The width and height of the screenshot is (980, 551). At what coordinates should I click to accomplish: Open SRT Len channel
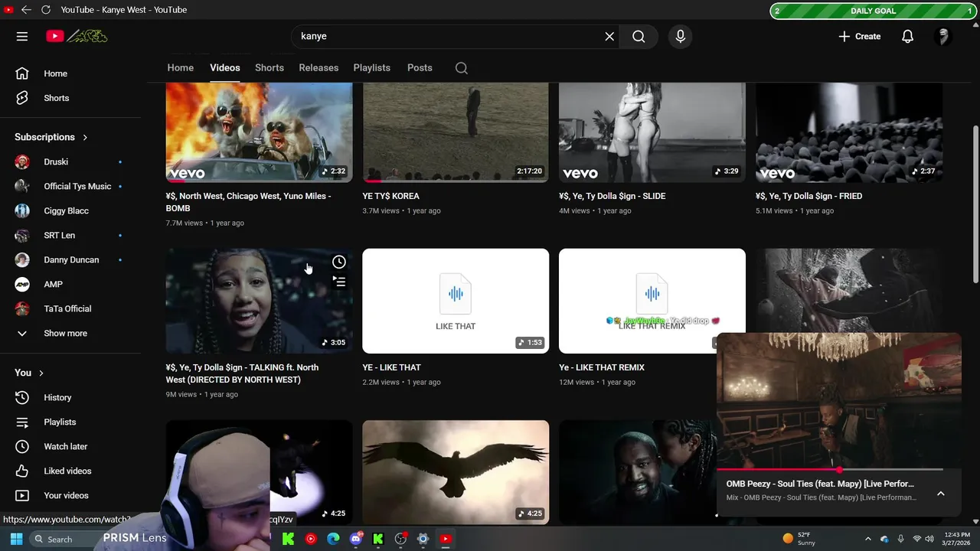70,235
